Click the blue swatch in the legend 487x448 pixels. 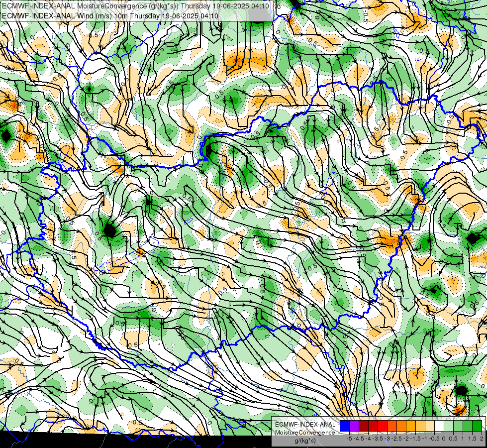345,426
